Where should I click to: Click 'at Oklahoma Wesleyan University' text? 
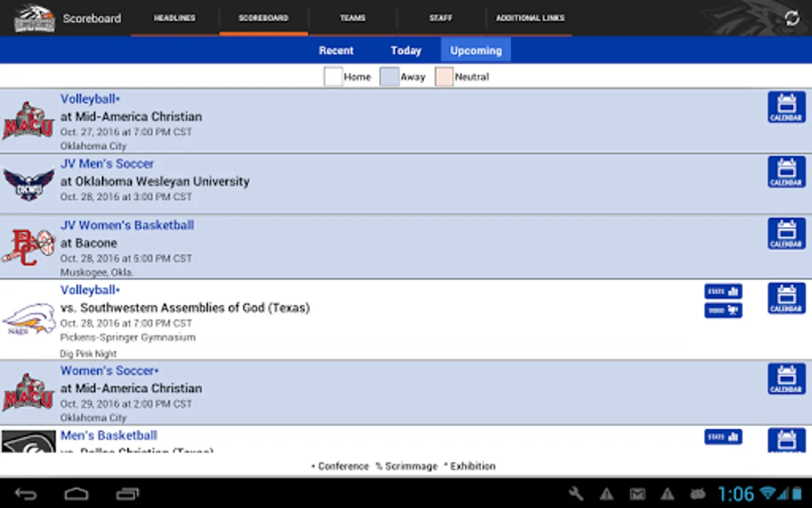[155, 182]
